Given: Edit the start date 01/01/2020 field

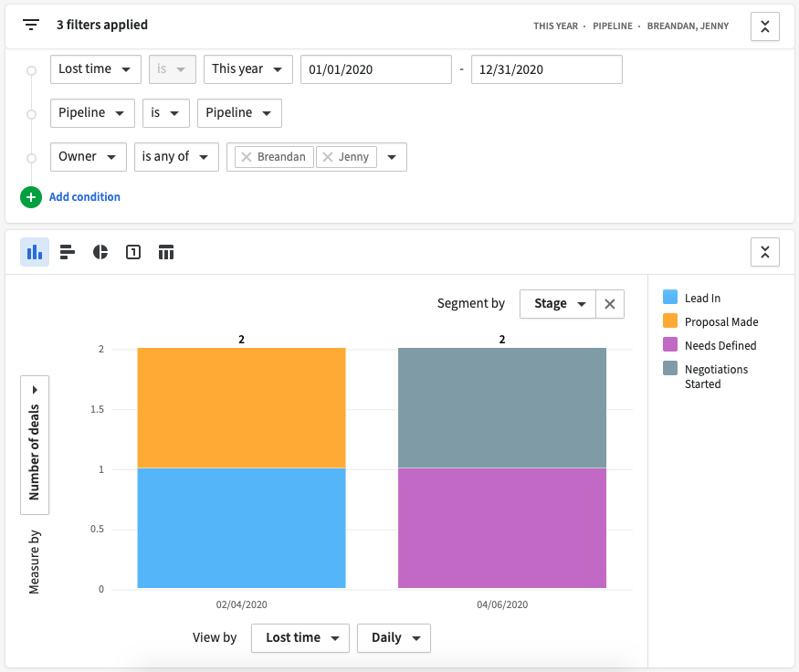Looking at the screenshot, I should (x=376, y=69).
